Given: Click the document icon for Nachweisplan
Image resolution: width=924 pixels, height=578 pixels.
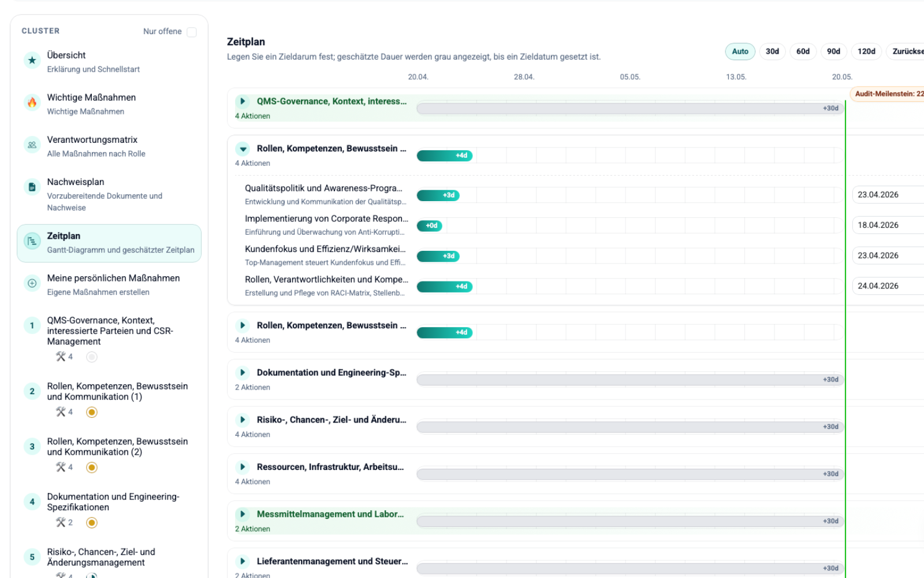Looking at the screenshot, I should coord(32,187).
